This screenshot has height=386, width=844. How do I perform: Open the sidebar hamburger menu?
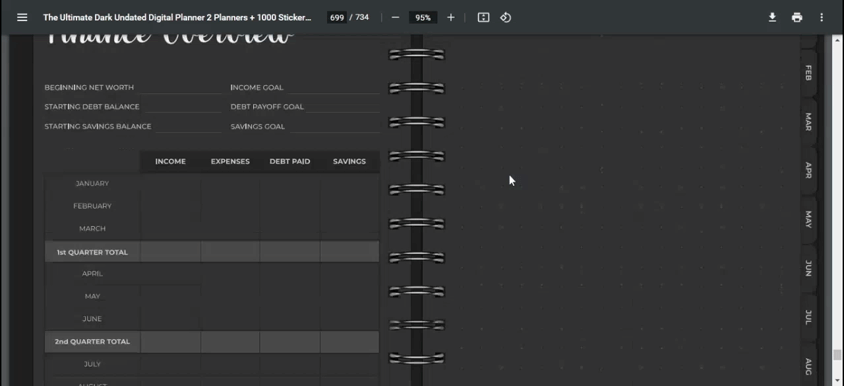pyautogui.click(x=22, y=17)
